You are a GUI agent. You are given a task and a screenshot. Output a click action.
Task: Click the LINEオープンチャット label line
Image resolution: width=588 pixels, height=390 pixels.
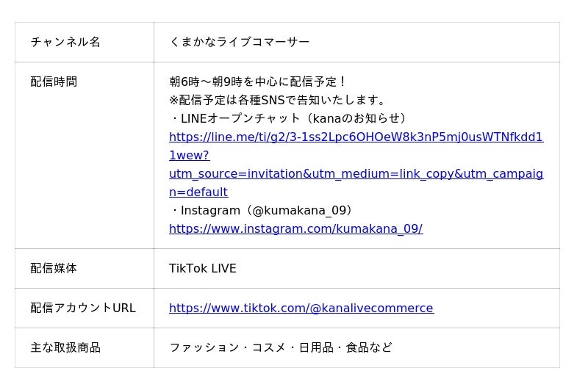pyautogui.click(x=287, y=118)
